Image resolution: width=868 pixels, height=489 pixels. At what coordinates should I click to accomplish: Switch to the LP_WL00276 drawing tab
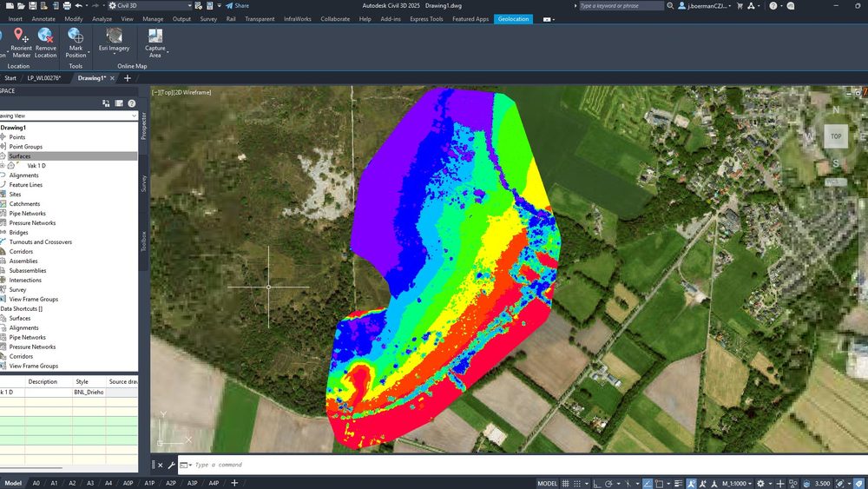tap(44, 78)
